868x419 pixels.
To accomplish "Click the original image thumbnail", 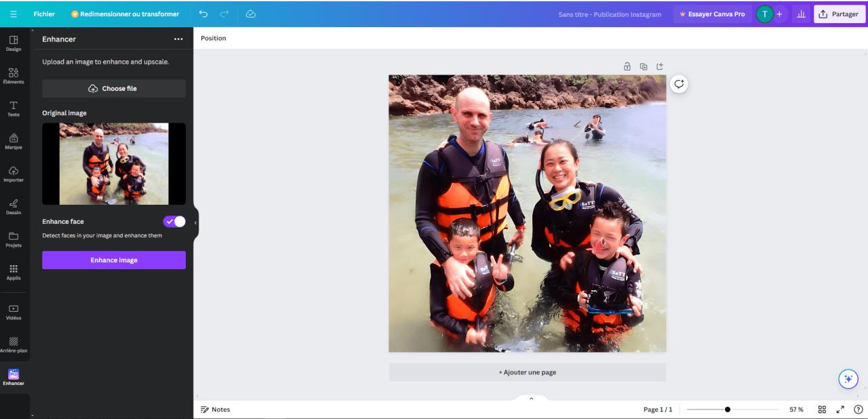I will click(x=114, y=163).
